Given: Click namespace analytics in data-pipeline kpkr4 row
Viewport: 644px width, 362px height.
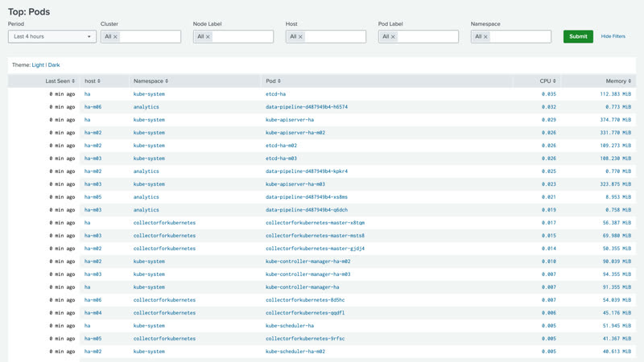Looking at the screenshot, I should (x=147, y=171).
